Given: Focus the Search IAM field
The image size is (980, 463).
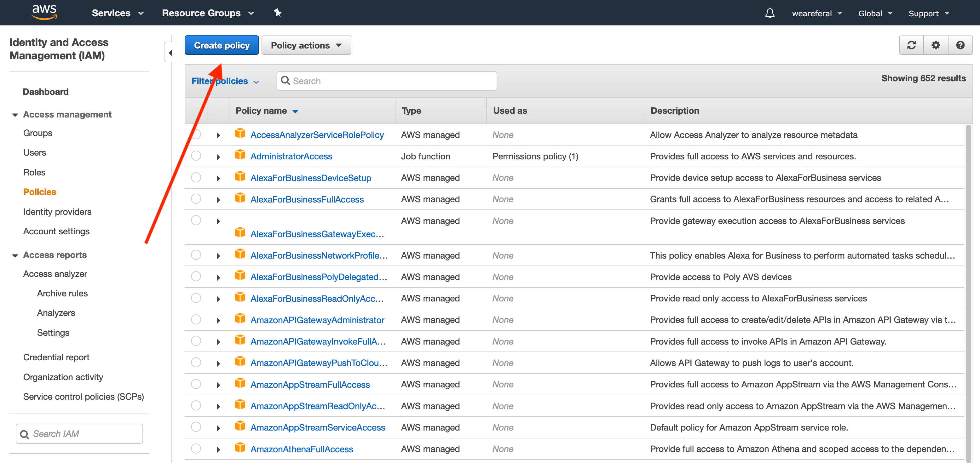Looking at the screenshot, I should tap(79, 434).
